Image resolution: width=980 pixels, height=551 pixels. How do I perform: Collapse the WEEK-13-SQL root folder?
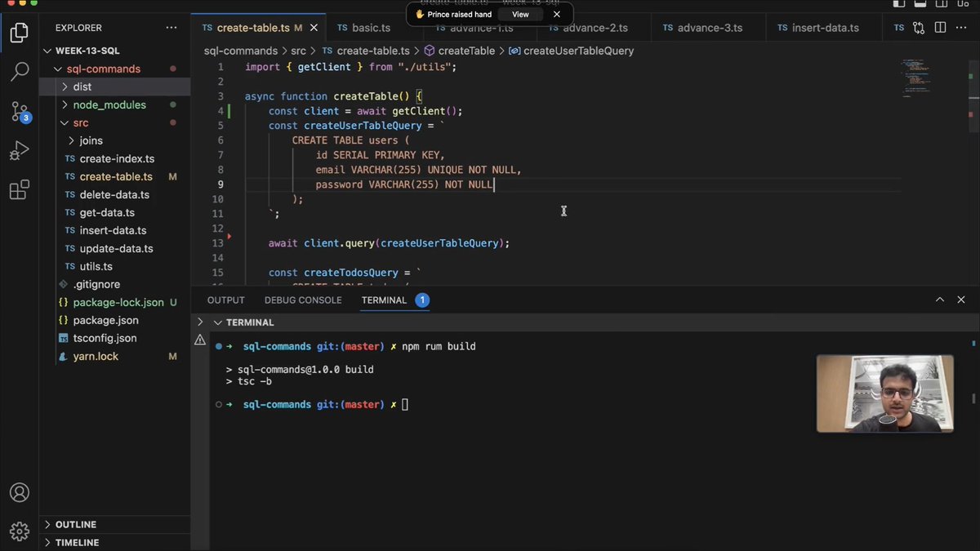pyautogui.click(x=48, y=51)
